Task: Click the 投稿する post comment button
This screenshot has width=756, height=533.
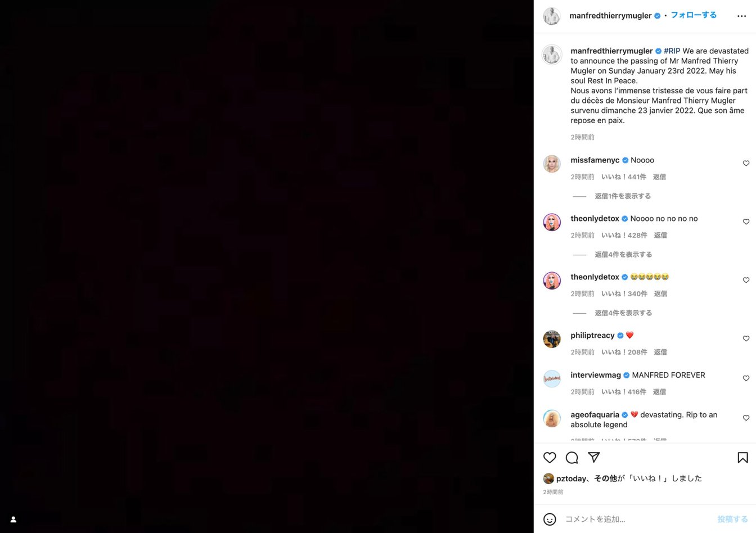Action: tap(732, 519)
